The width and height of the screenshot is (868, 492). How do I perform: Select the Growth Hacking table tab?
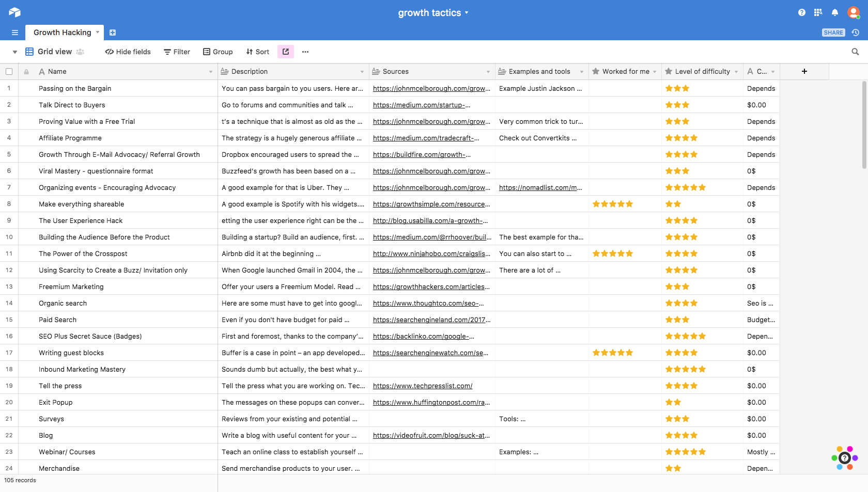coord(62,33)
